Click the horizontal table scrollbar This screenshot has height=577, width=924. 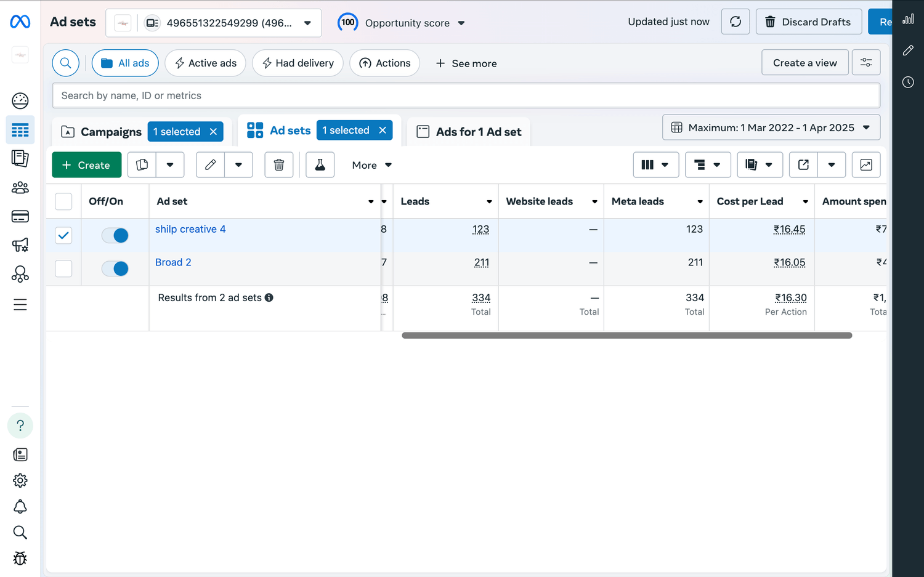(626, 336)
